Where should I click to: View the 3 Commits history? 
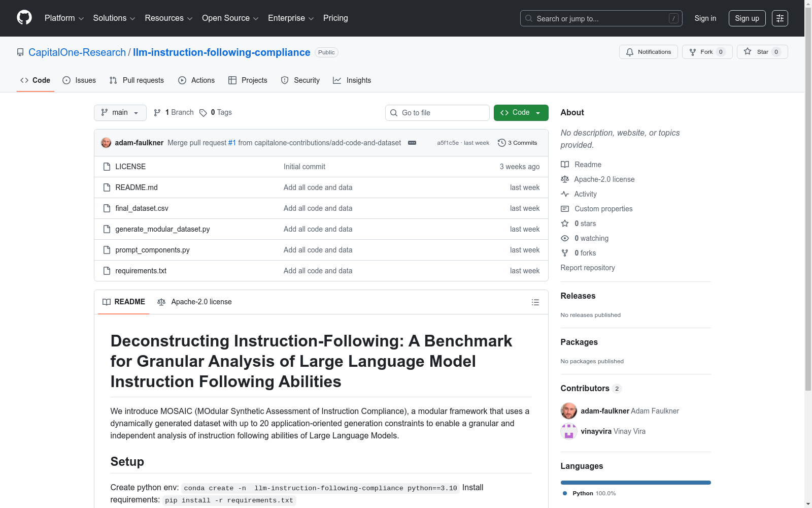point(517,143)
